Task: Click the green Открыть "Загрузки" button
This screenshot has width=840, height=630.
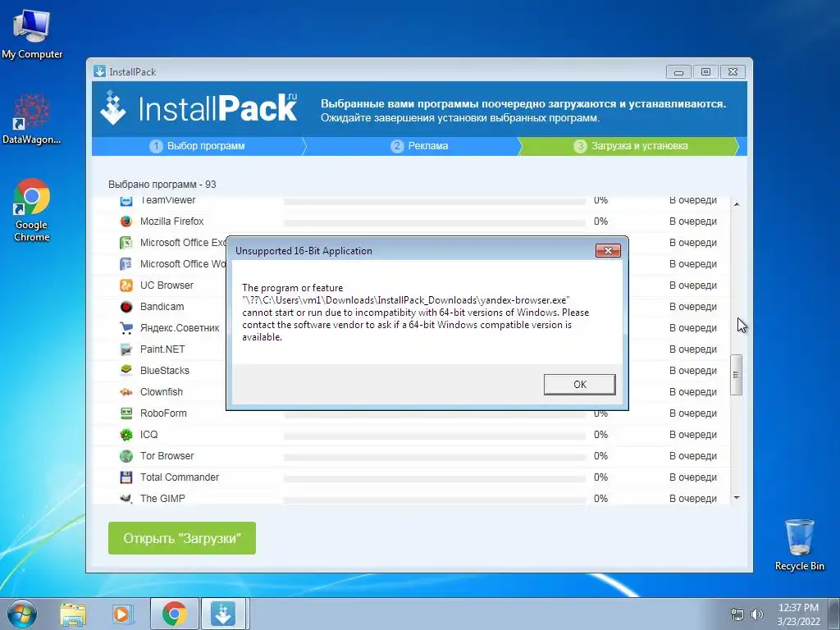Action: tap(182, 538)
